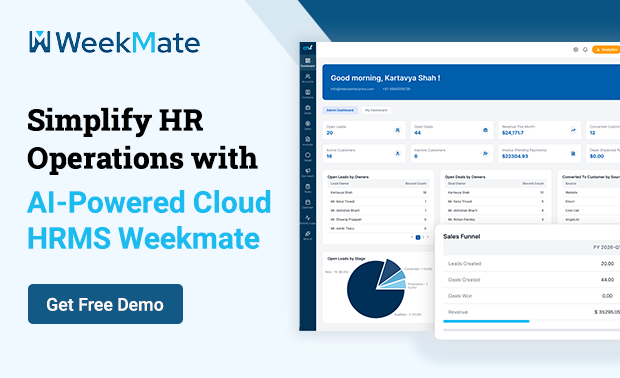This screenshot has height=378, width=620.
Task: Open Calendar in the sidebar
Action: [308, 204]
